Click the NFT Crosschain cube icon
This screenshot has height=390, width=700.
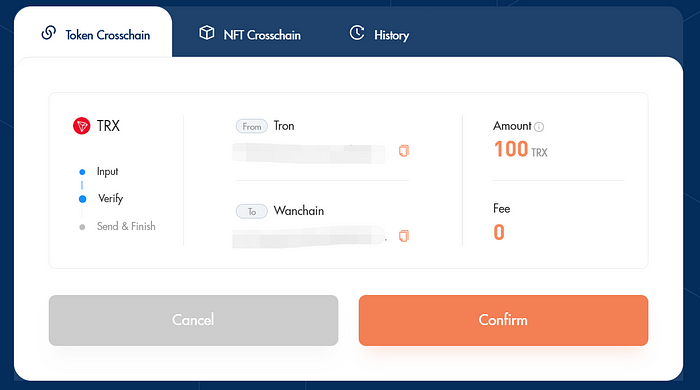click(206, 33)
